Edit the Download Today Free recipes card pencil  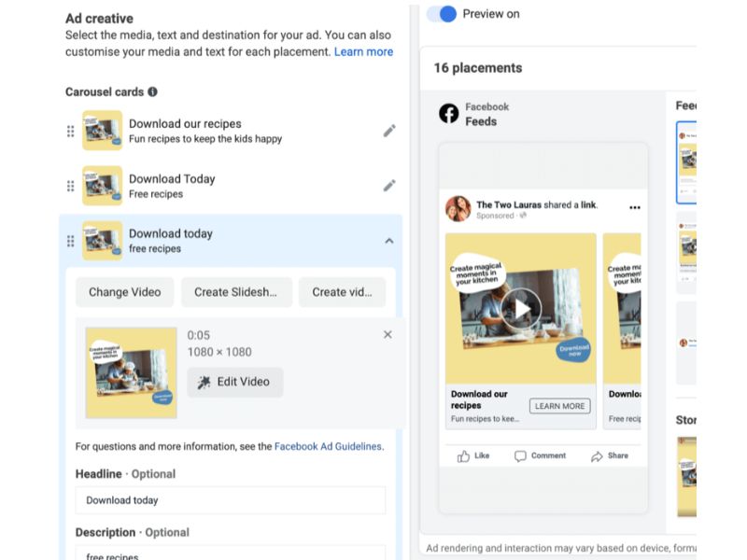tap(389, 185)
